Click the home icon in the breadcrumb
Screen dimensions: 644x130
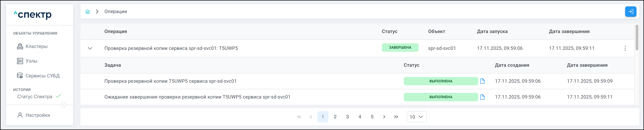coord(87,12)
